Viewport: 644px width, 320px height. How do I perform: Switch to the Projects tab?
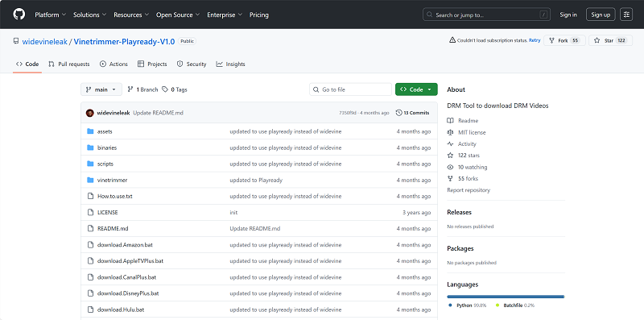tap(152, 64)
